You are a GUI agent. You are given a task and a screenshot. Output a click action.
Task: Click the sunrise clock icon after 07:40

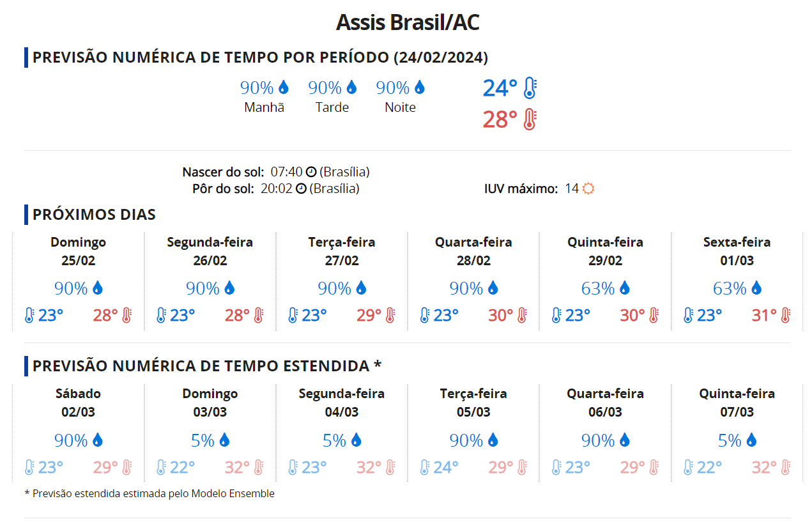click(x=311, y=172)
